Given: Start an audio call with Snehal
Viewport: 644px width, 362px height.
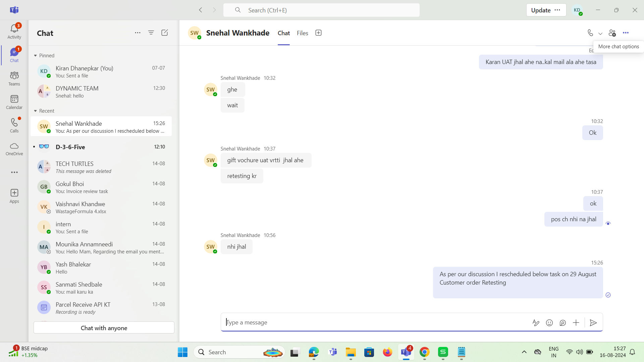Looking at the screenshot, I should [590, 33].
